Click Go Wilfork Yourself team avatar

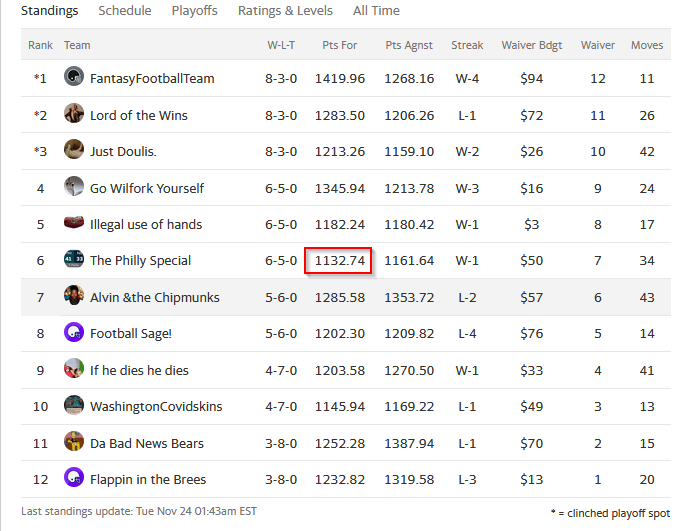click(x=74, y=188)
